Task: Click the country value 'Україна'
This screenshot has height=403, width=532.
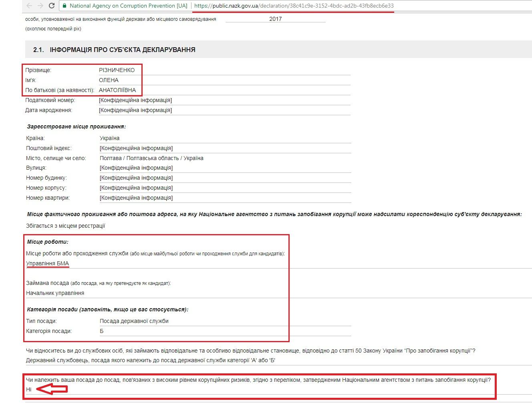Action: 109,138
